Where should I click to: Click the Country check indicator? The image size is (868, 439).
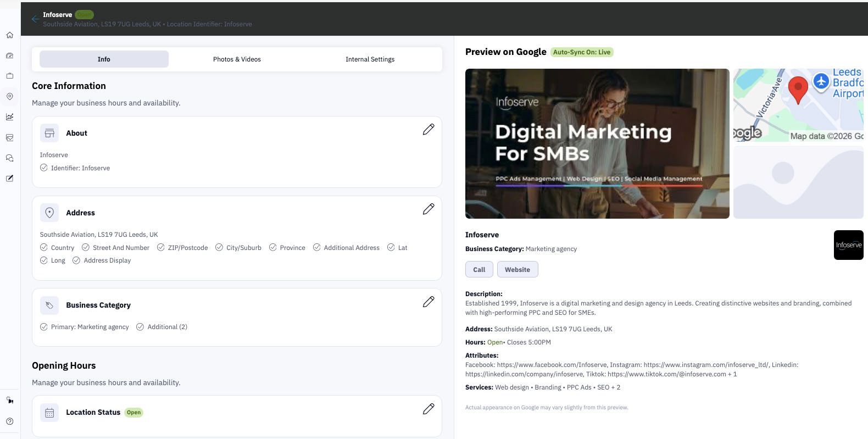[44, 248]
